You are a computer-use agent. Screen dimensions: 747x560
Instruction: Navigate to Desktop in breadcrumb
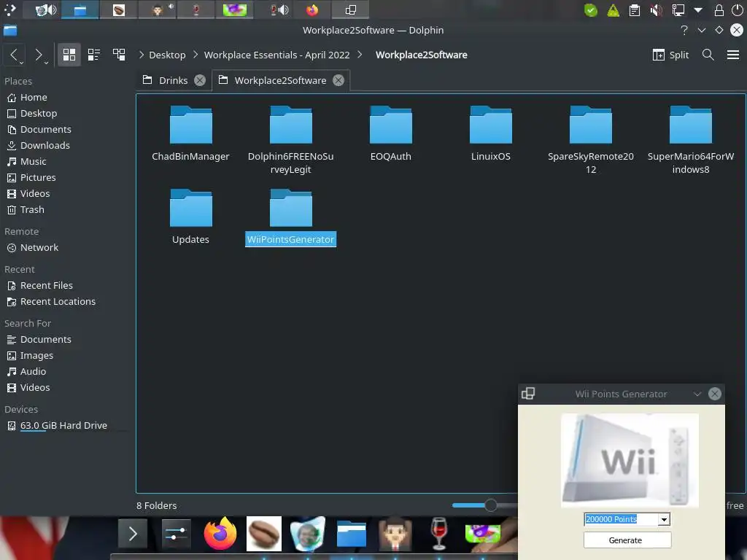167,55
